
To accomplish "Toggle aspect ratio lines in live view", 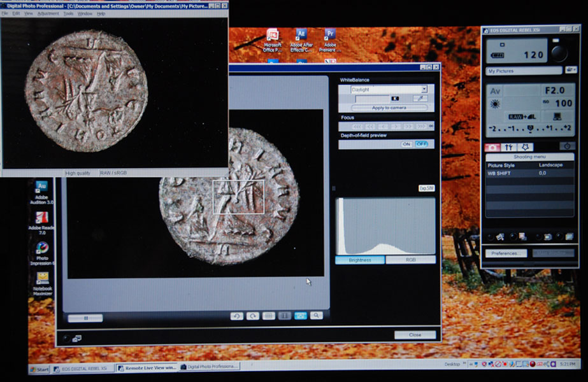I will pyautogui.click(x=285, y=316).
